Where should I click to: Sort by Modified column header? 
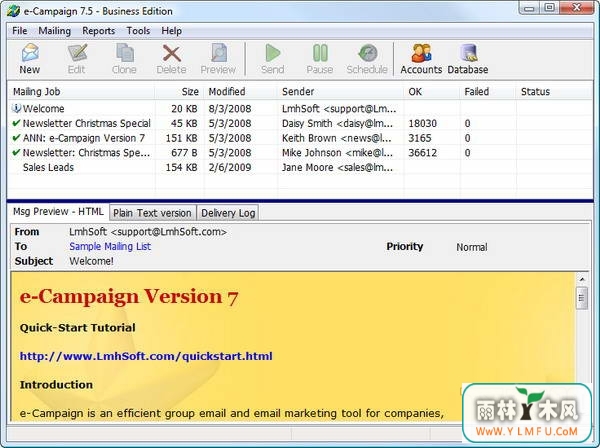point(241,91)
